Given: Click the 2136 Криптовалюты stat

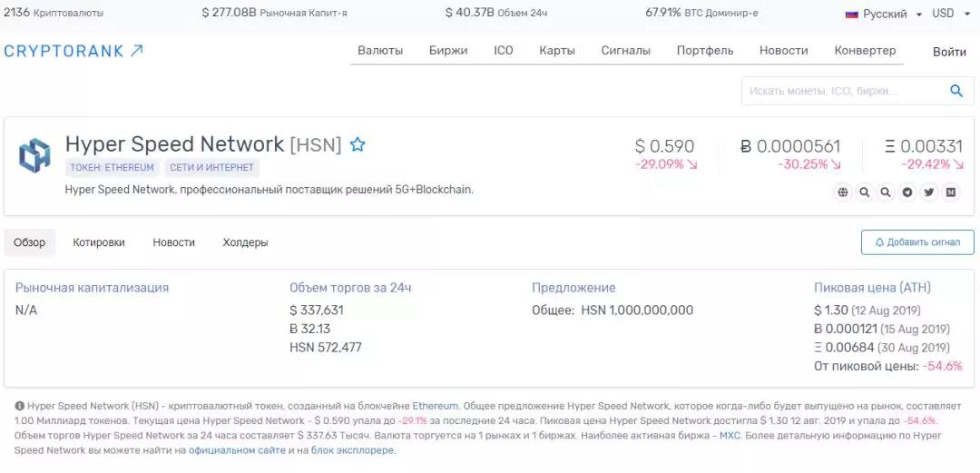Looking at the screenshot, I should (x=54, y=13).
